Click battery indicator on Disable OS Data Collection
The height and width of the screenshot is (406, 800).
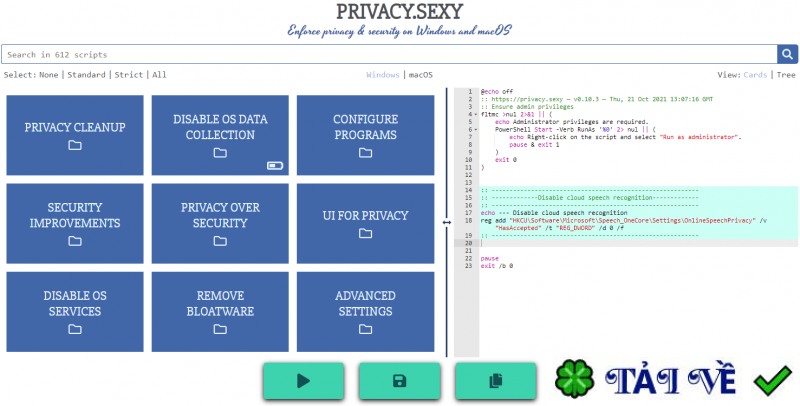click(275, 166)
